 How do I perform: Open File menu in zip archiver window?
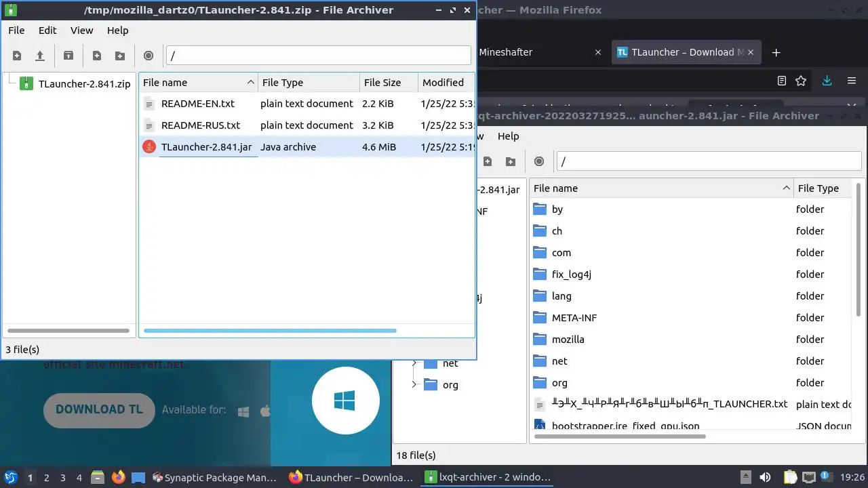16,30
